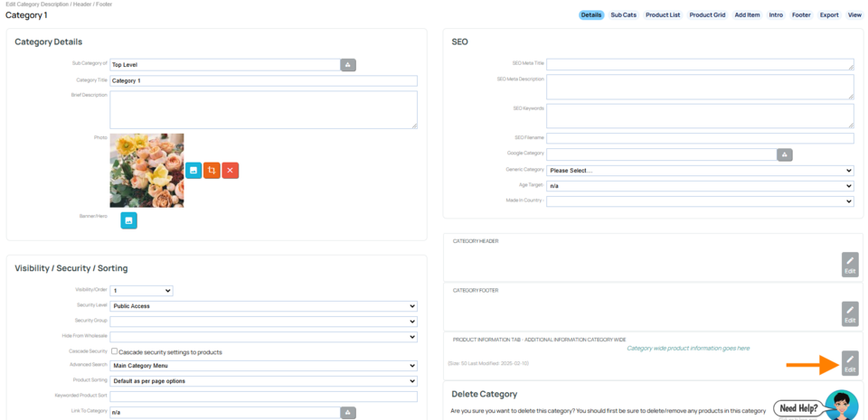The height and width of the screenshot is (420, 868).
Task: Click the Link To Category field
Action: point(225,413)
